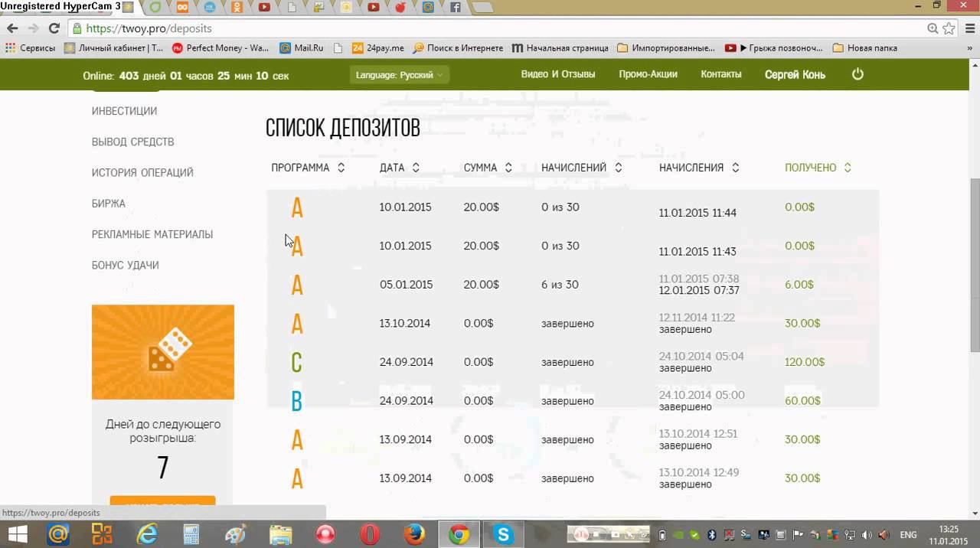Open Личный кабинет bookmark
980x548 pixels.
tap(113, 47)
